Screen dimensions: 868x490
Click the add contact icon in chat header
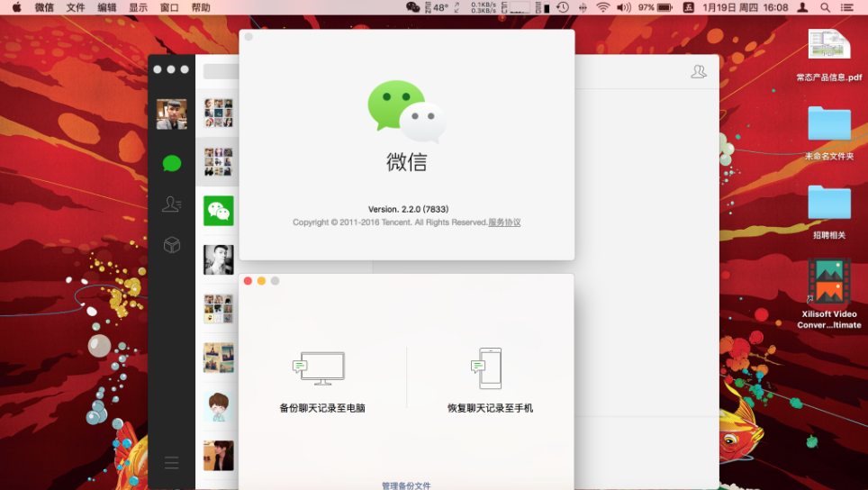click(698, 72)
